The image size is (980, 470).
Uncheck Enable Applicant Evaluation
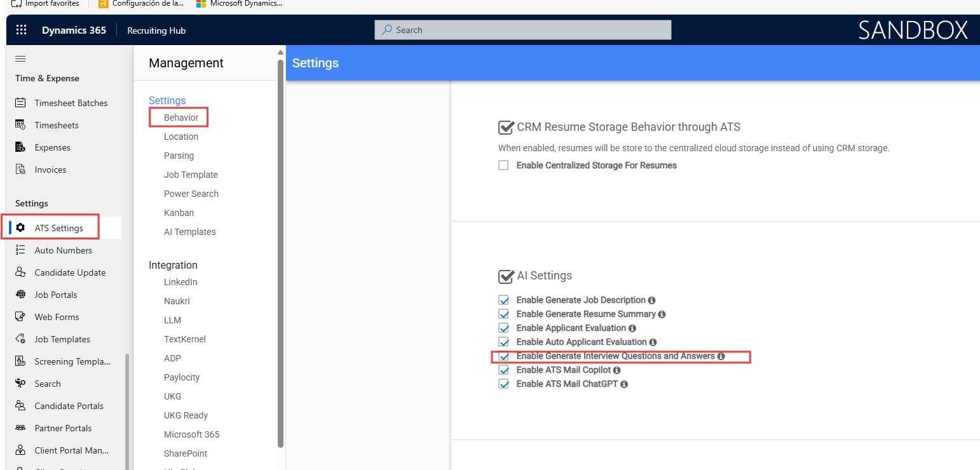click(x=504, y=328)
